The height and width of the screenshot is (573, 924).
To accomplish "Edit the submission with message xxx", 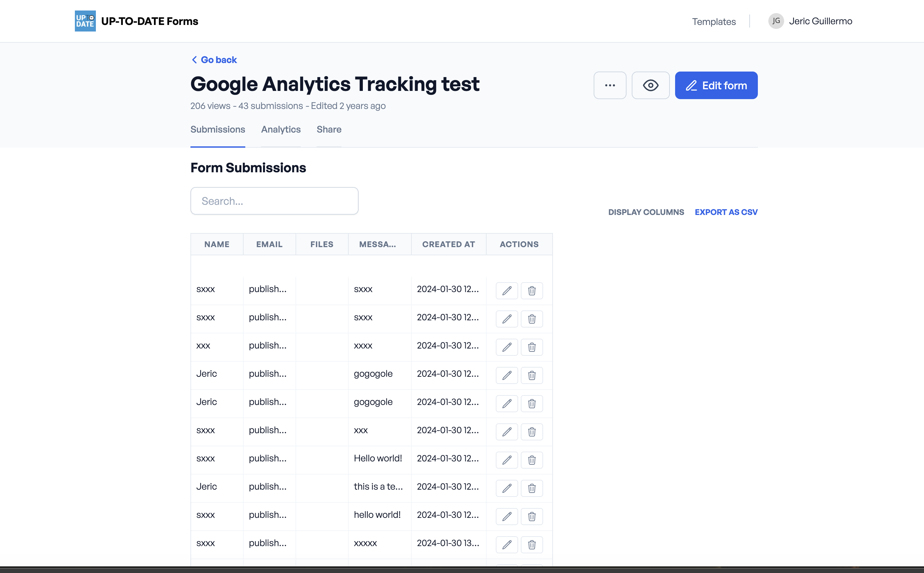I will (x=507, y=432).
